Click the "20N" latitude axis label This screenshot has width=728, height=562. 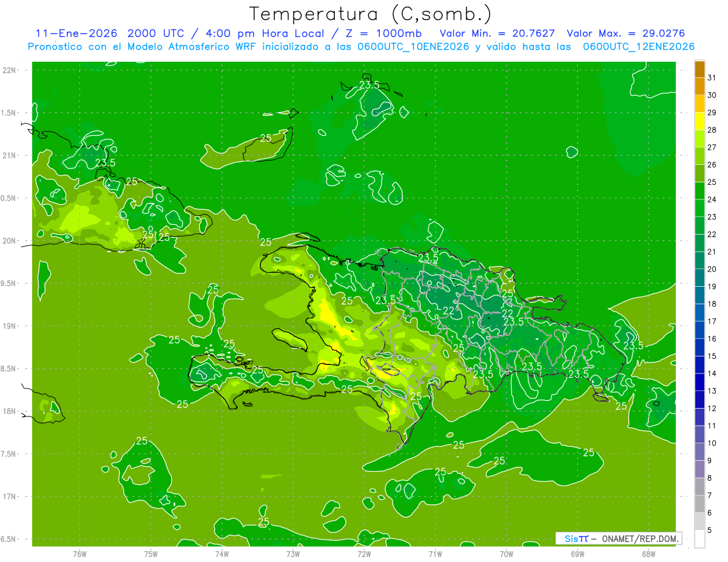click(10, 241)
